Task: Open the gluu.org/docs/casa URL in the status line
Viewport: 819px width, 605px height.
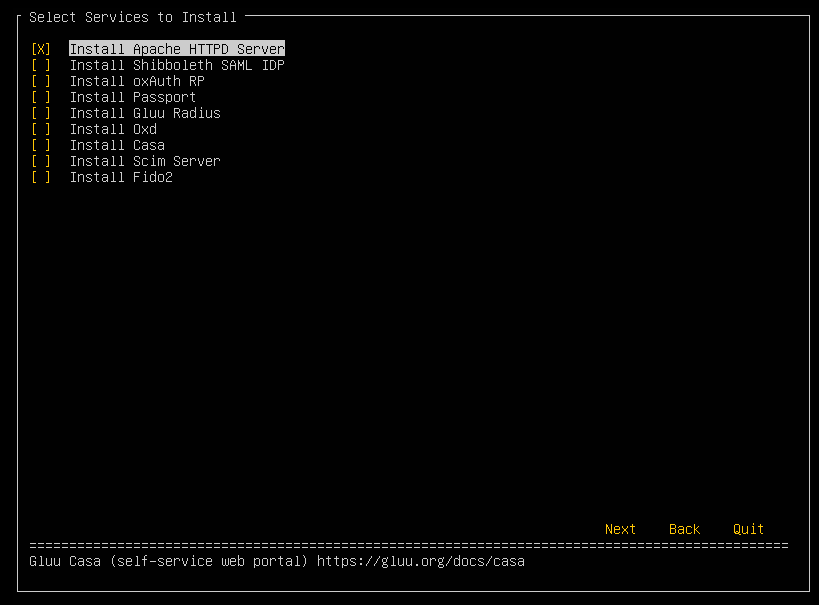Action: (x=420, y=561)
